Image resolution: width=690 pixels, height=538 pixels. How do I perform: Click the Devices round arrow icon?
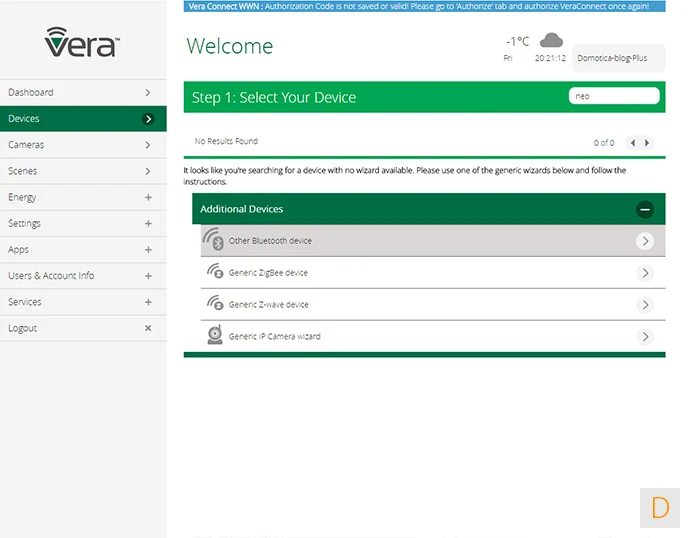(x=148, y=119)
